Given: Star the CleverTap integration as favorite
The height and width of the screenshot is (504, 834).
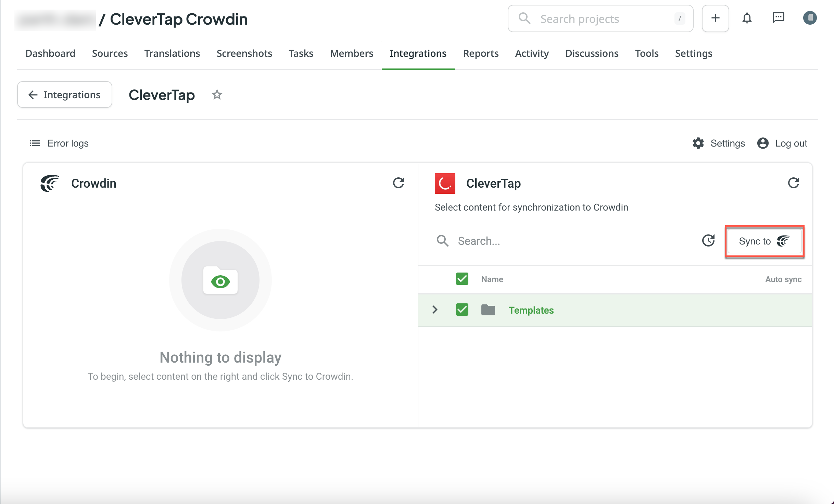Looking at the screenshot, I should [x=217, y=94].
